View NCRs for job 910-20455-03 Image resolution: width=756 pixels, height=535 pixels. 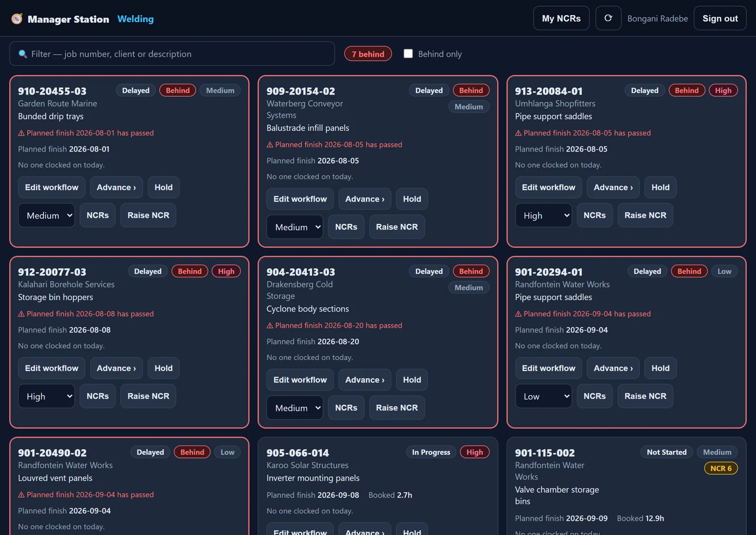pyautogui.click(x=98, y=215)
